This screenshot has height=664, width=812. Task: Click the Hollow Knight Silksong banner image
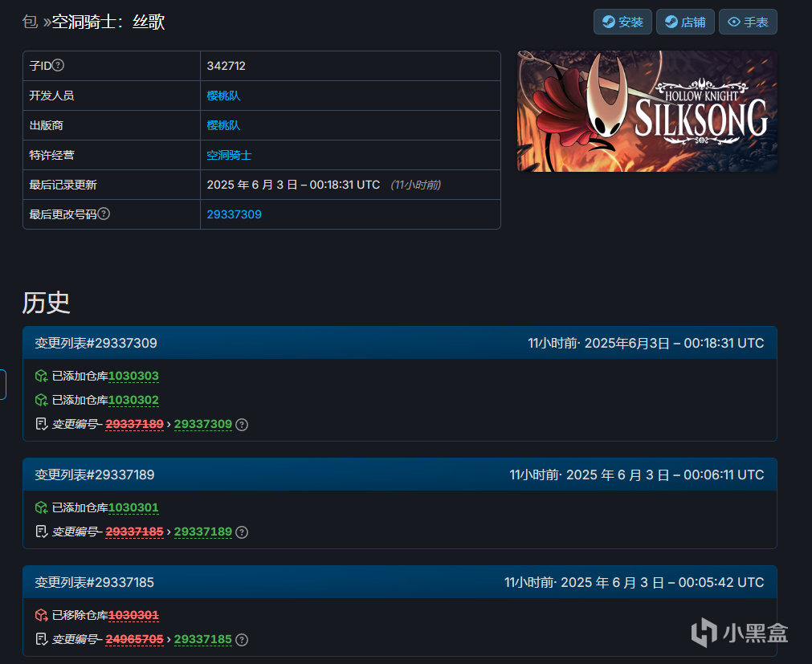[x=647, y=111]
